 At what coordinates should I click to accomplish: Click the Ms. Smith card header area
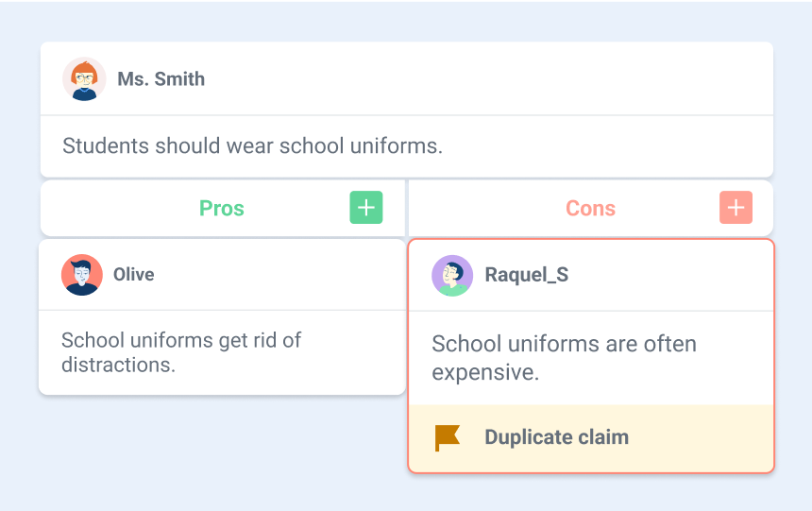(407, 78)
